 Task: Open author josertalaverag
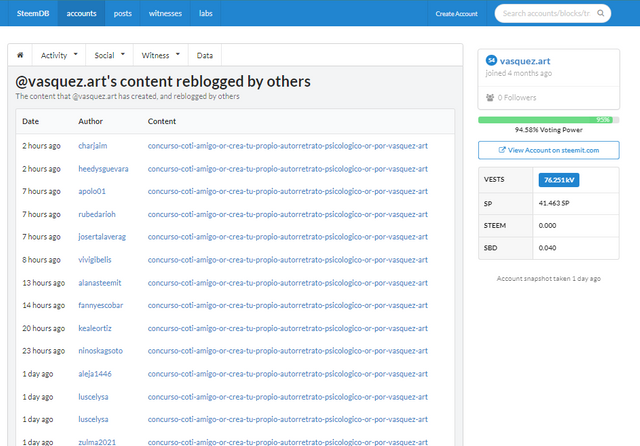102,237
